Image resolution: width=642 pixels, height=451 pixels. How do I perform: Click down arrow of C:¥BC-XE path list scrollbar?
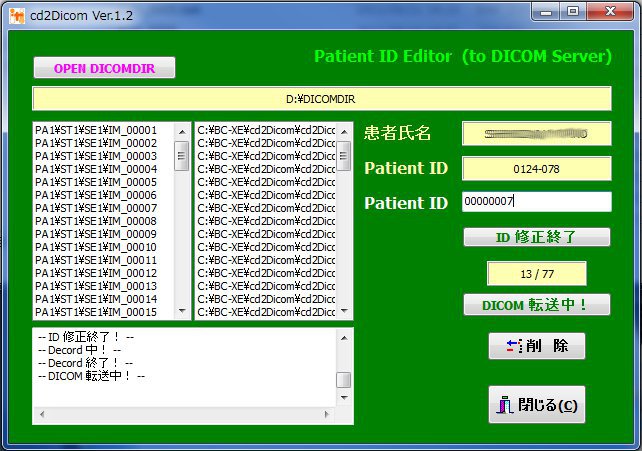[344, 311]
